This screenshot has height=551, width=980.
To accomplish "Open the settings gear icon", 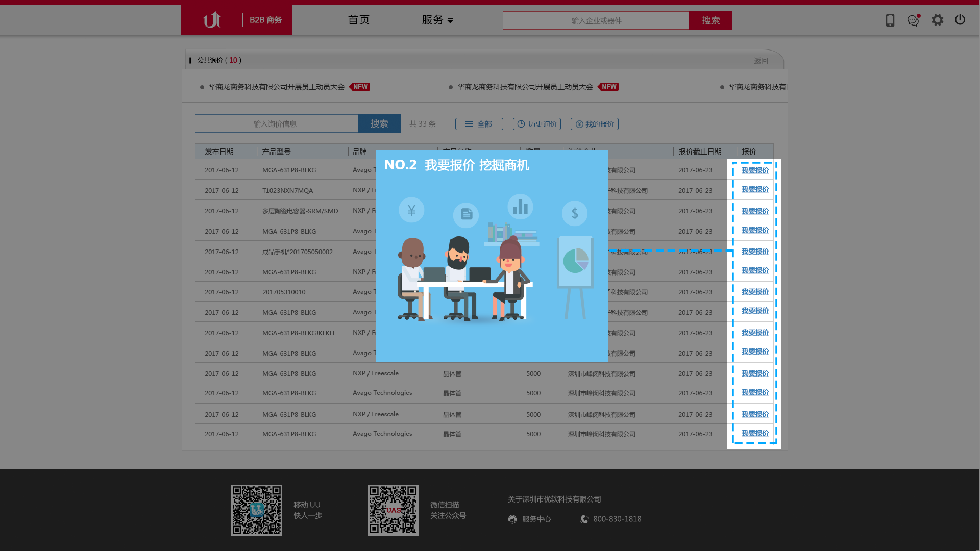I will (938, 20).
